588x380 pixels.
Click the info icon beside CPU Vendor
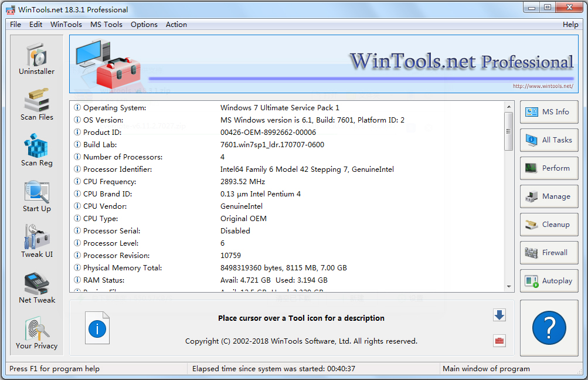[x=77, y=206]
